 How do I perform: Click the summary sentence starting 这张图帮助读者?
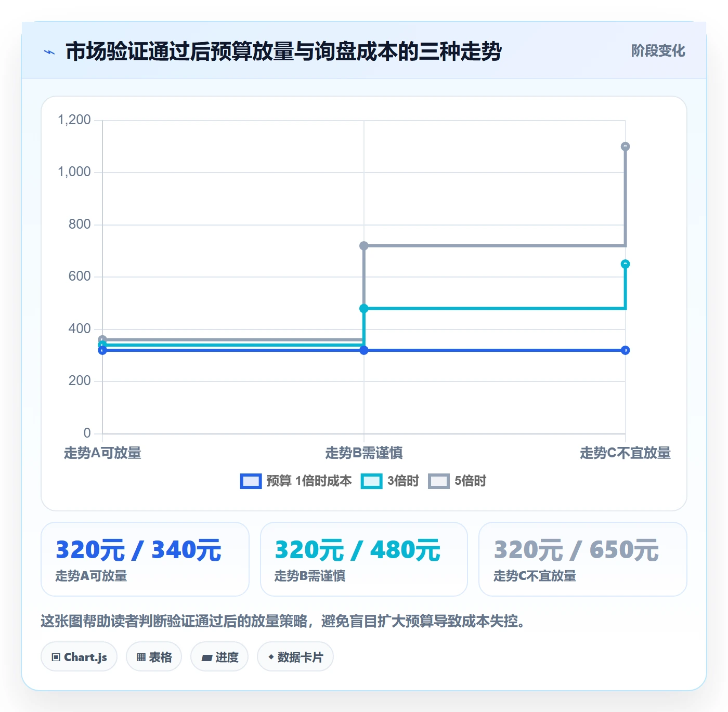pos(285,621)
